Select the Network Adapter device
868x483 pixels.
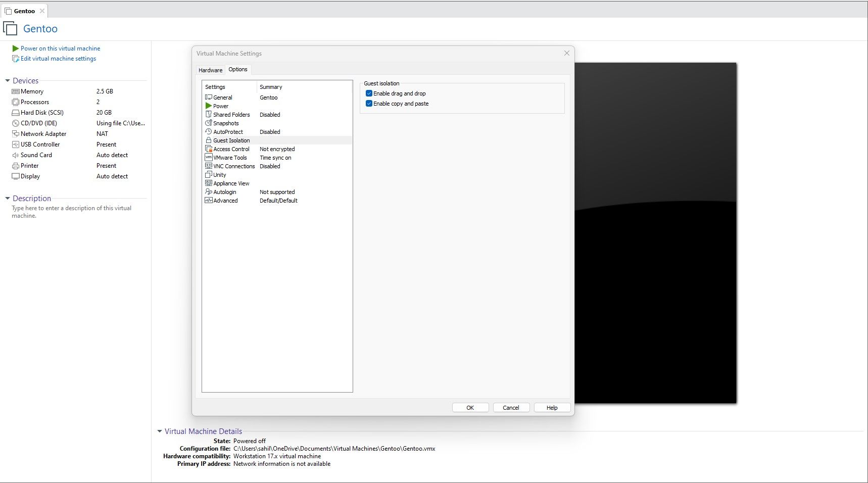(x=43, y=133)
